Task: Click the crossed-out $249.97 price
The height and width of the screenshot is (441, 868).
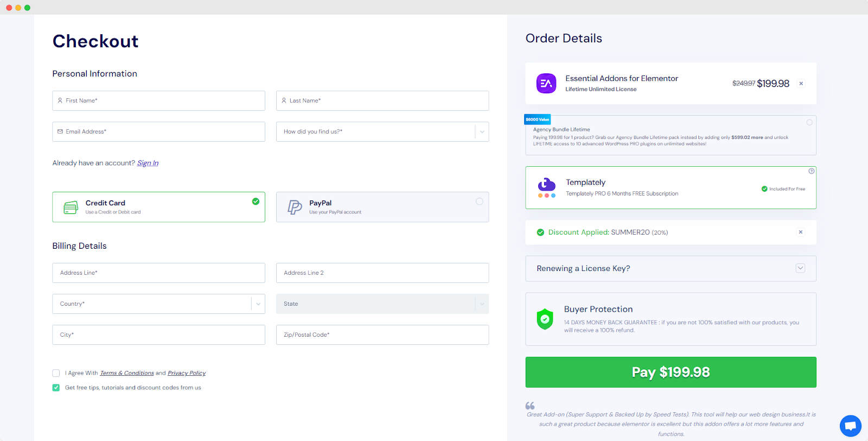Action: pos(744,83)
